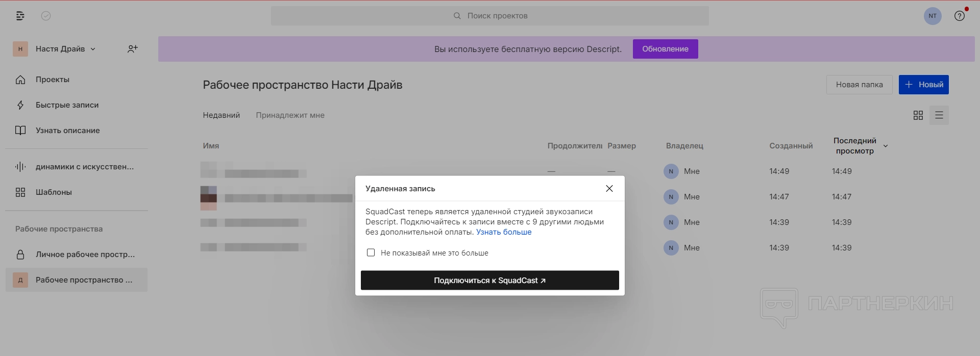
Task: Click the Поиск проектов search field
Action: [490, 16]
